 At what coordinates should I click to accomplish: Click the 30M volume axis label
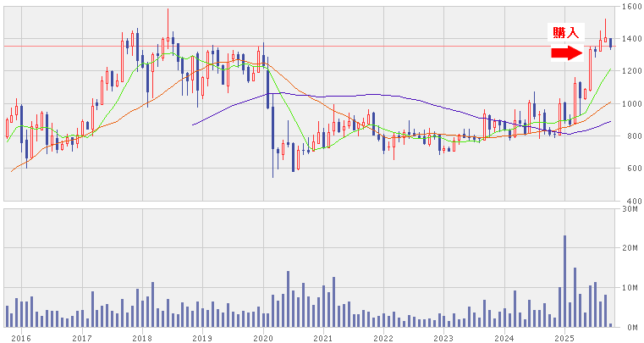pyautogui.click(x=630, y=208)
